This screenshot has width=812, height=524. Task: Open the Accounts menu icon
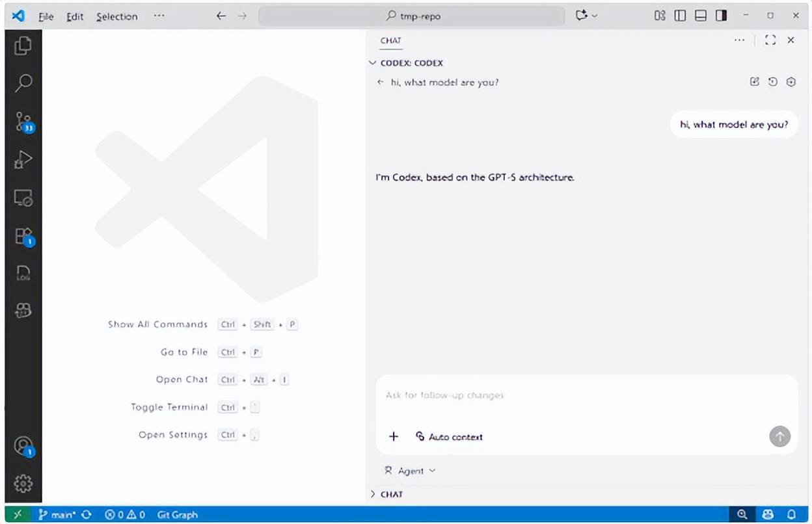23,446
